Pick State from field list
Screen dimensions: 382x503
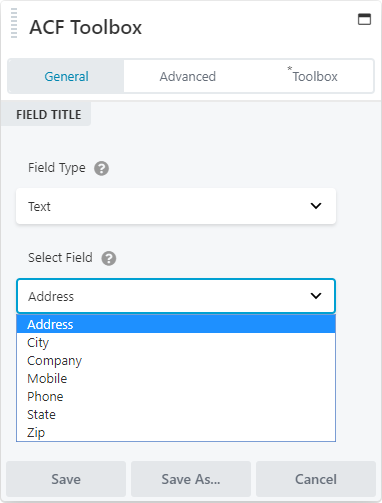(x=176, y=414)
